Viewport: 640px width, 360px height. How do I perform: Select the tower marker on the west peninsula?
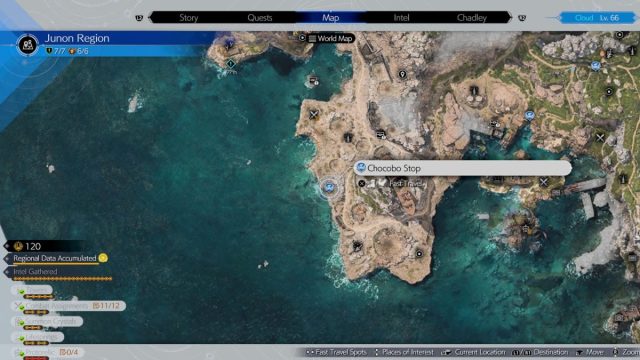348,138
